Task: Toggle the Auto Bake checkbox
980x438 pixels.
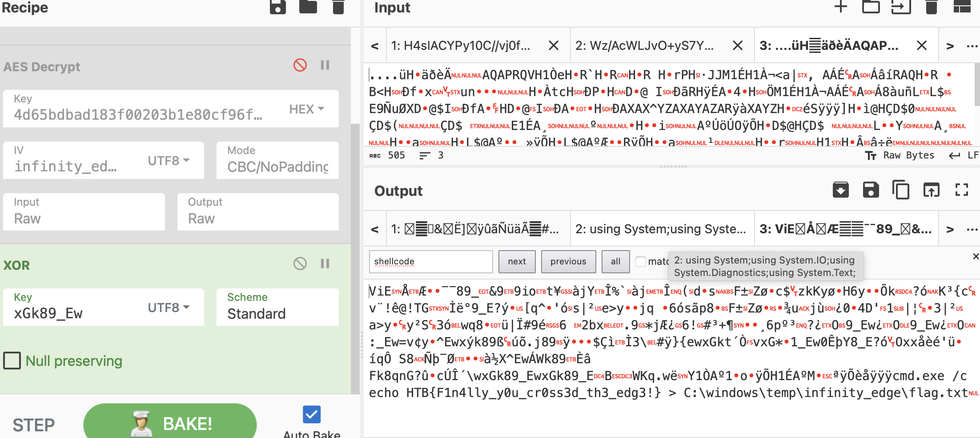Action: (312, 414)
